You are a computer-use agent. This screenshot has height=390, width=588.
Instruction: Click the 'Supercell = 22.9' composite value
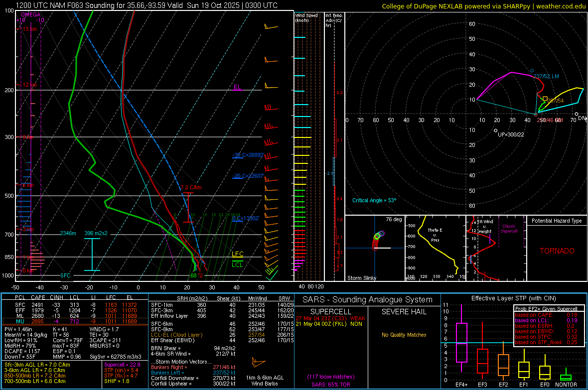coord(122,365)
